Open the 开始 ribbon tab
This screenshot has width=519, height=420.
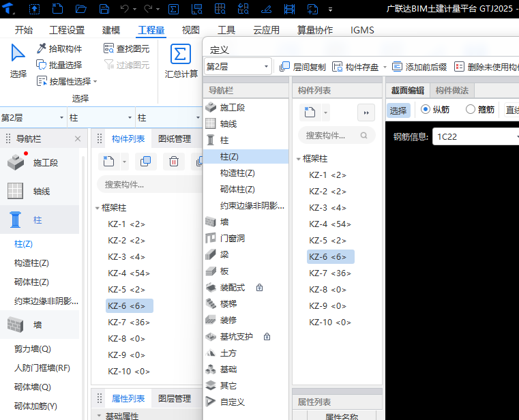pyautogui.click(x=23, y=30)
